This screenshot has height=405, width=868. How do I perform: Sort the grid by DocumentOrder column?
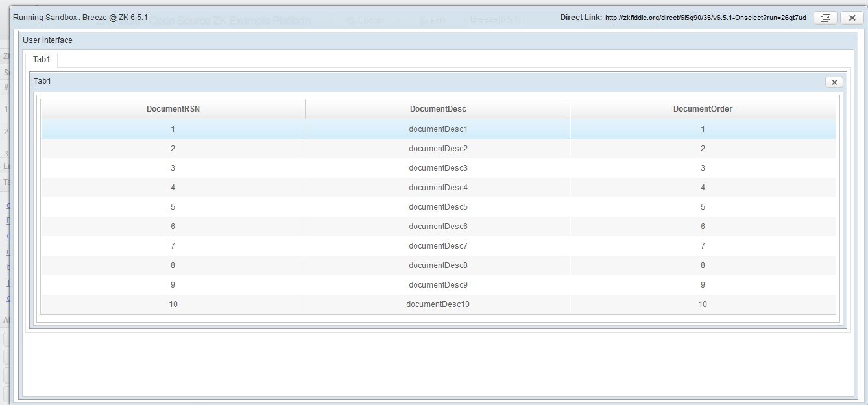click(703, 108)
